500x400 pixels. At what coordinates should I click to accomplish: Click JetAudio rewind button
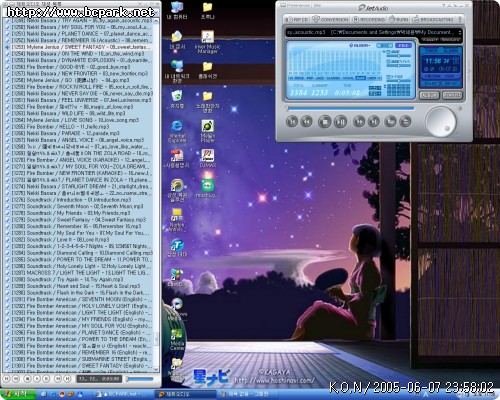pos(306,121)
